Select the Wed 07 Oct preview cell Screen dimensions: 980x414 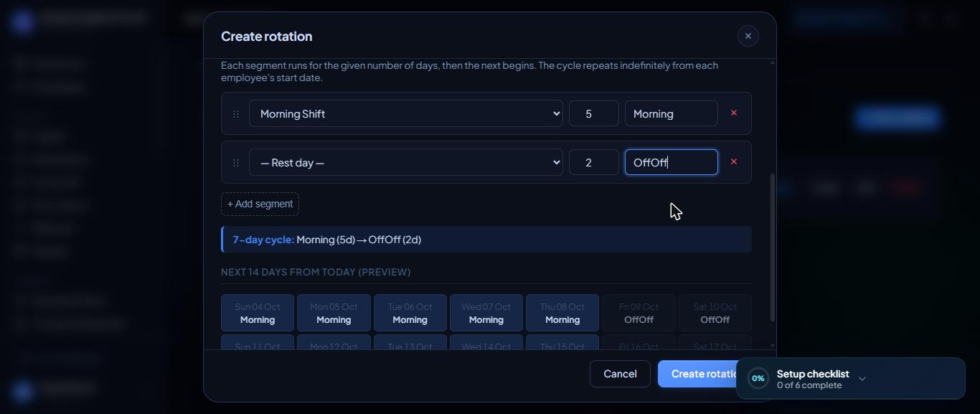[486, 313]
